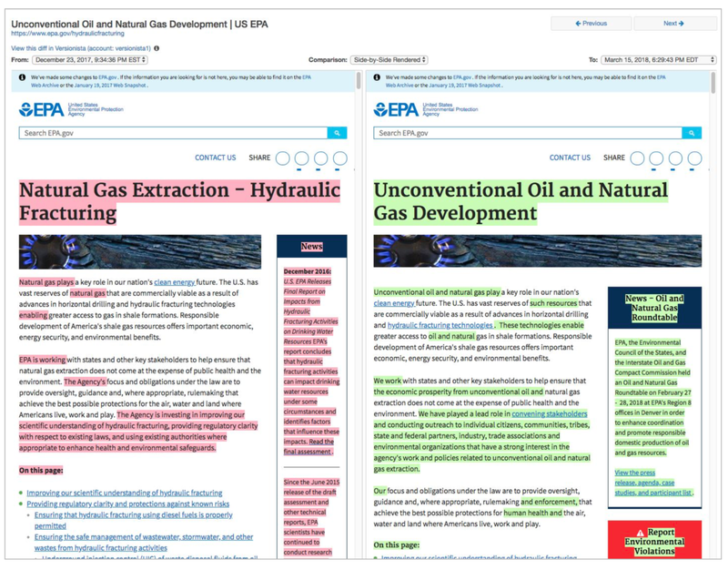728x570 pixels.
Task: Click 'convening stakeholders' link
Action: (550, 414)
